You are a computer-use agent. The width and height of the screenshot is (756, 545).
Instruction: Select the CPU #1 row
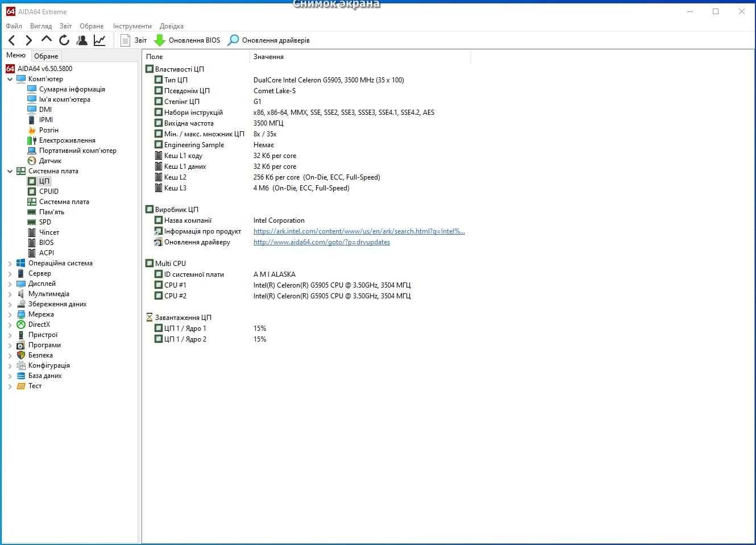(307, 285)
